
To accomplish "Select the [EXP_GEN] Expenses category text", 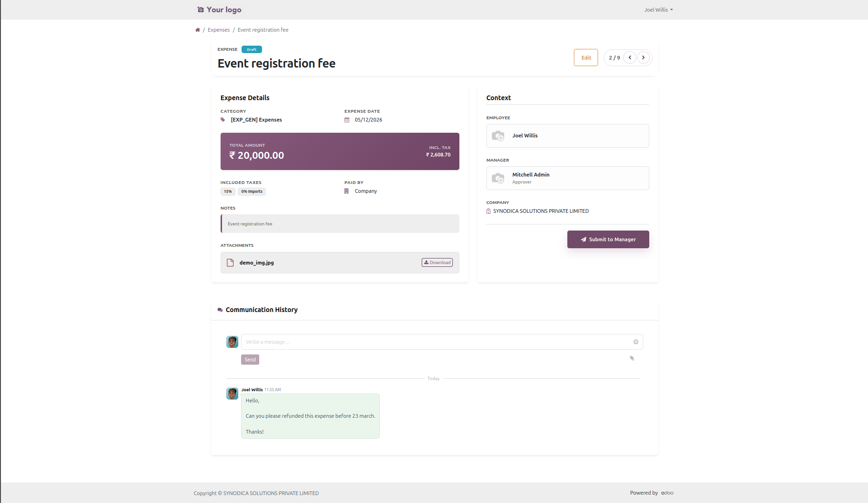I will 256,120.
